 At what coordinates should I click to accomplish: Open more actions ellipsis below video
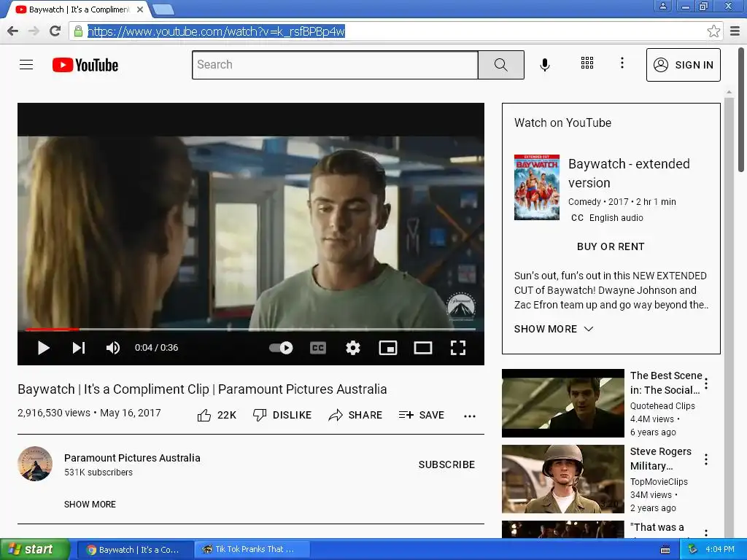pyautogui.click(x=470, y=416)
